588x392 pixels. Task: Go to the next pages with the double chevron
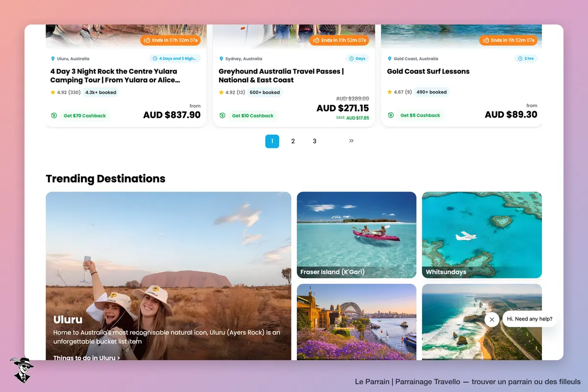pyautogui.click(x=351, y=141)
